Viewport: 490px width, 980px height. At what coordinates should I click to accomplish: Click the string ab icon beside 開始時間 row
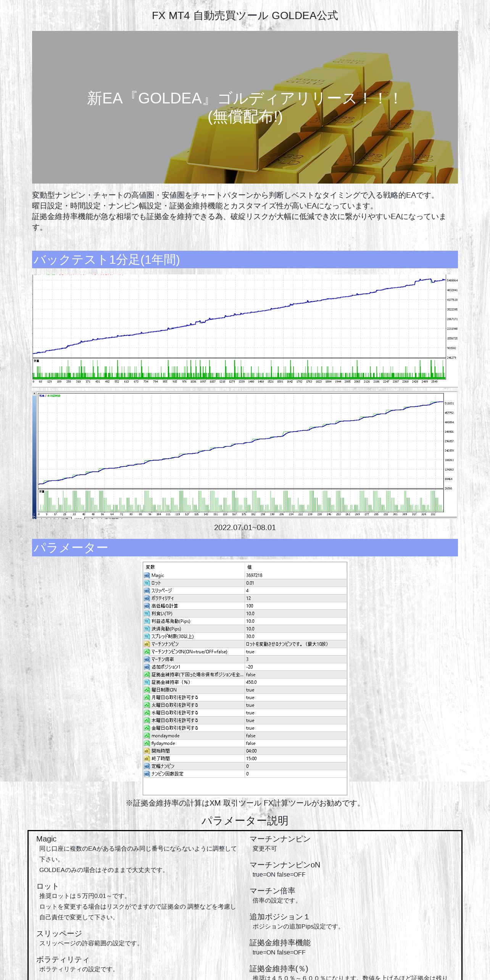[147, 751]
